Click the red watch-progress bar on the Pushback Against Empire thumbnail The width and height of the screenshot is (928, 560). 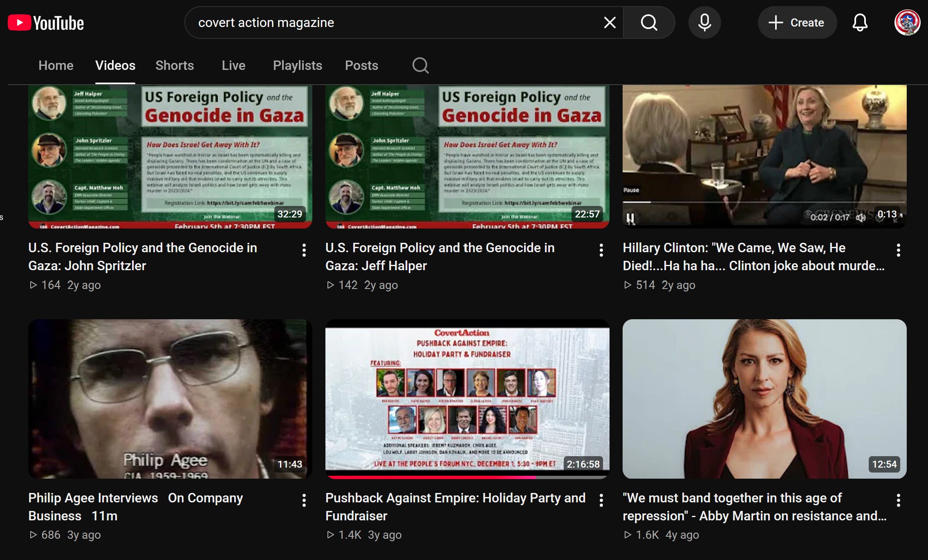point(432,477)
